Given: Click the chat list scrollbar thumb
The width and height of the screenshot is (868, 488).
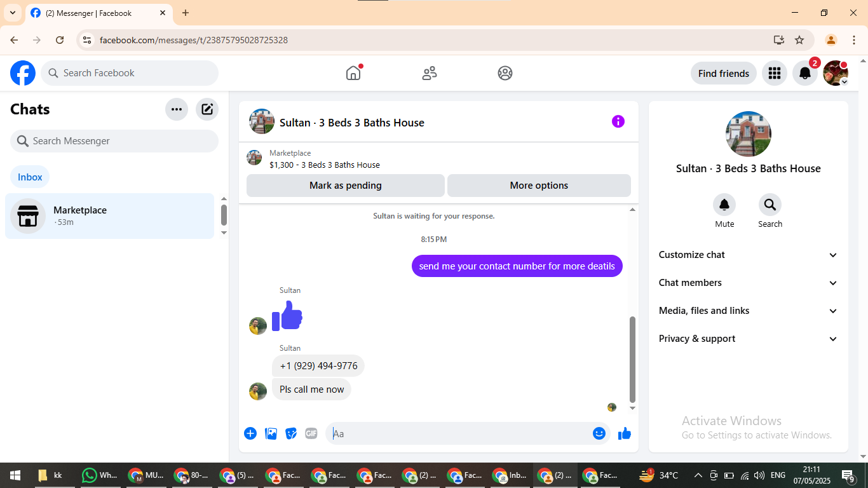Looking at the screenshot, I should (224, 215).
